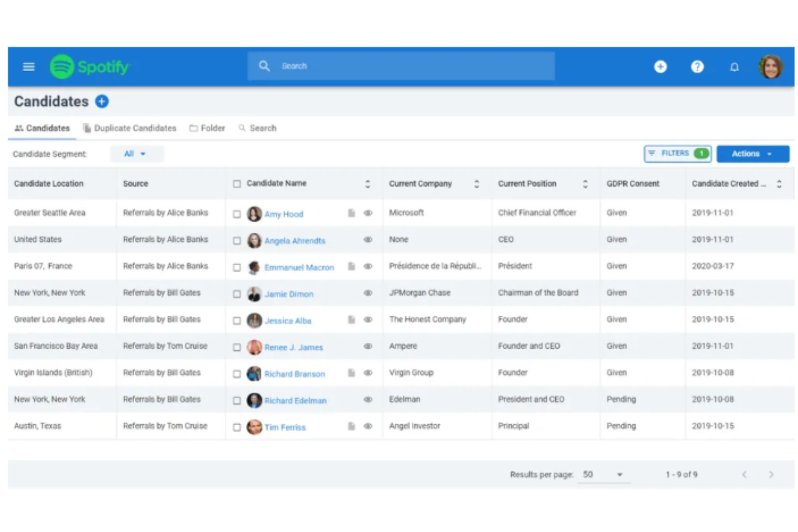The width and height of the screenshot is (798, 532).
Task: Click the Spotify logo
Action: pyautogui.click(x=90, y=67)
